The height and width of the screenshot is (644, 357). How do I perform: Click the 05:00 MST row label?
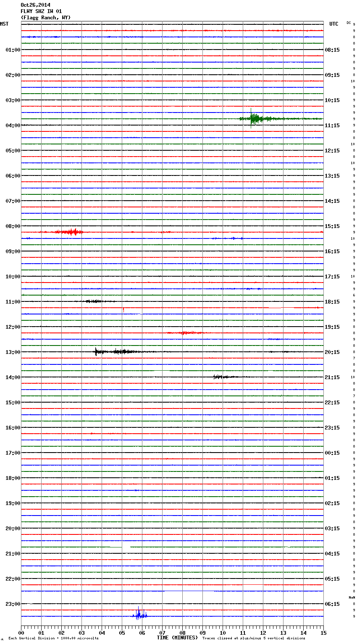[x=13, y=151]
